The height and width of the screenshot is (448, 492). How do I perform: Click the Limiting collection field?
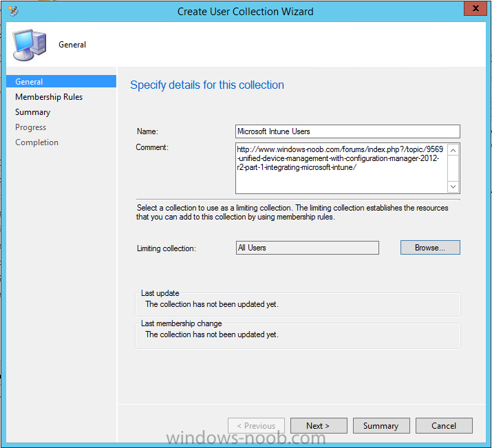(x=307, y=248)
